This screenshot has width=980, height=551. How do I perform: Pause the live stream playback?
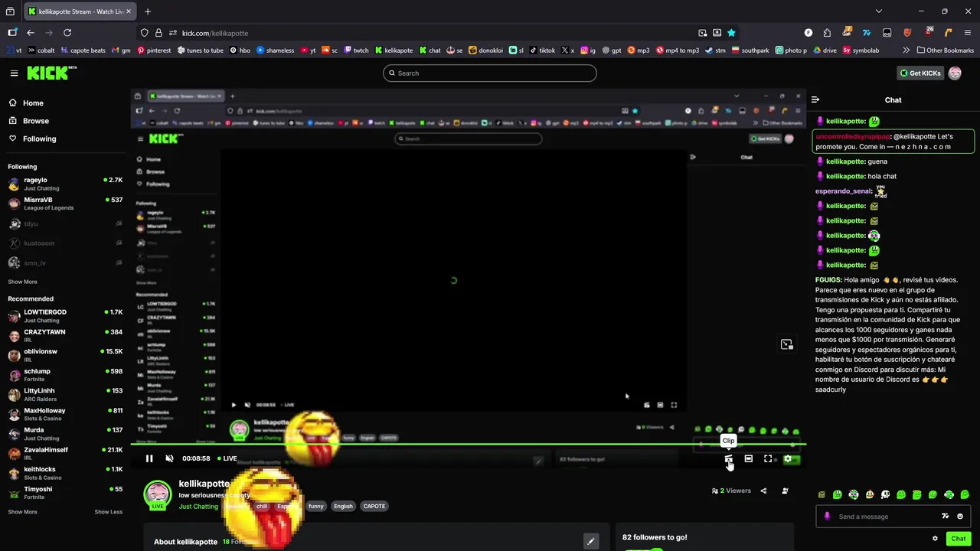coord(149,458)
